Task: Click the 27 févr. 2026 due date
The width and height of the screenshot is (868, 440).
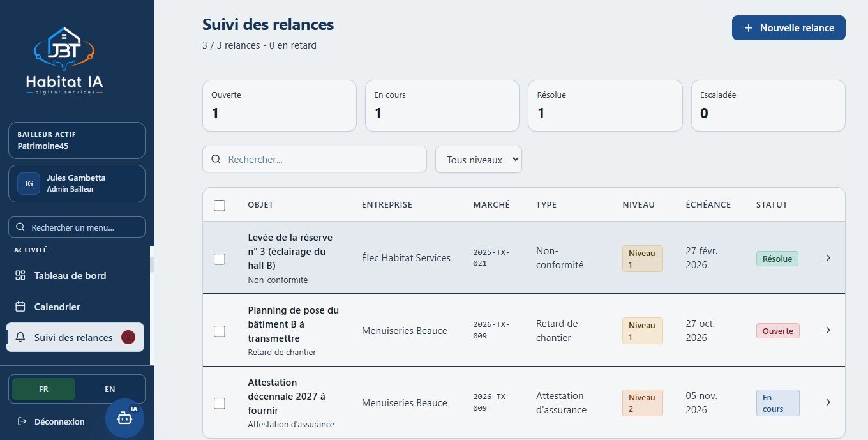Action: pyautogui.click(x=701, y=258)
